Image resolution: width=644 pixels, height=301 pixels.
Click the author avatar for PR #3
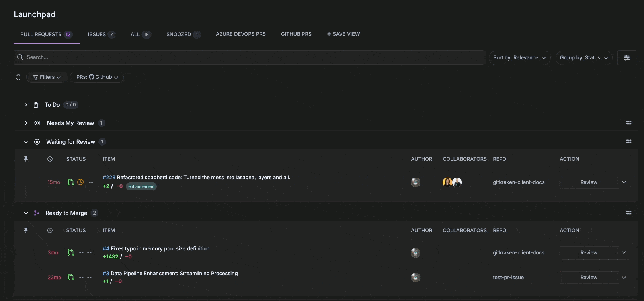click(x=415, y=278)
